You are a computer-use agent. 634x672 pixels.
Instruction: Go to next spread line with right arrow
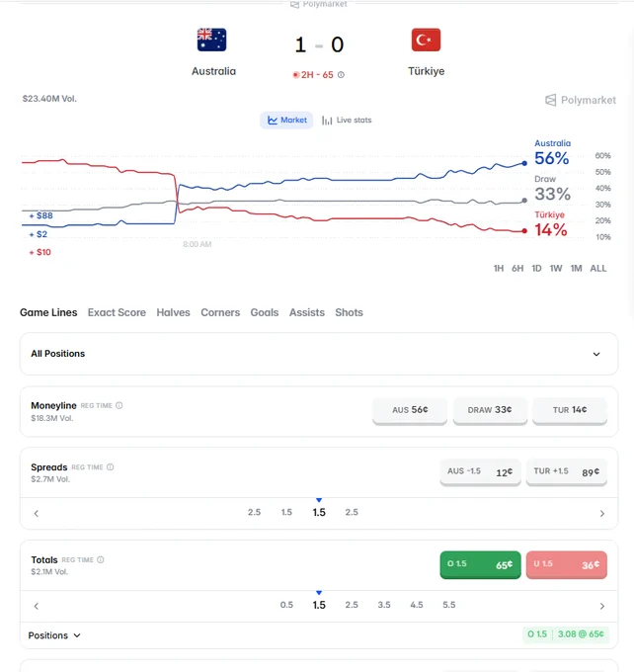pyautogui.click(x=601, y=514)
